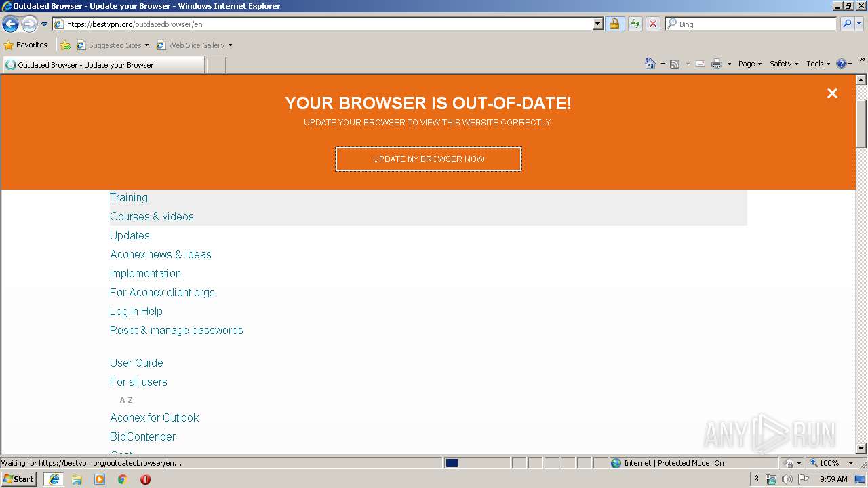Image resolution: width=868 pixels, height=488 pixels.
Task: Open the Web Slice Gallery link
Action: coord(191,45)
